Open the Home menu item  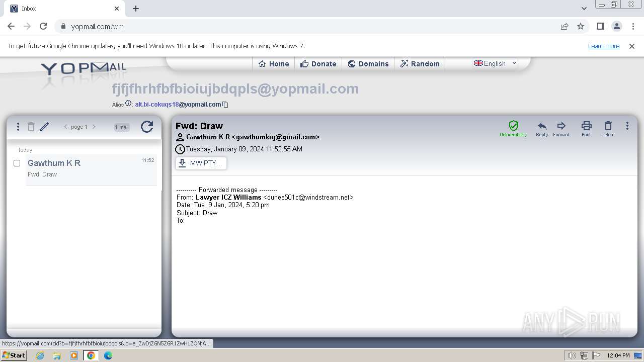[274, 64]
